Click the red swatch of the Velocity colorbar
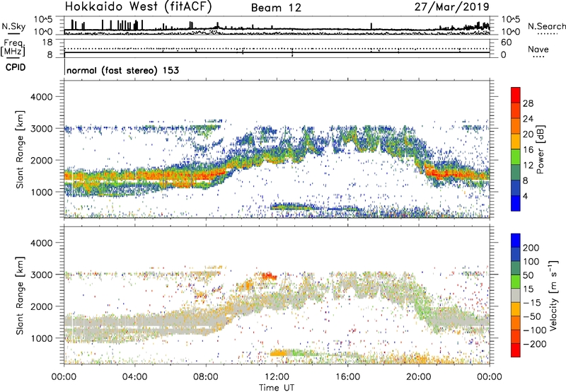This screenshot has height=392, width=566. point(516,350)
